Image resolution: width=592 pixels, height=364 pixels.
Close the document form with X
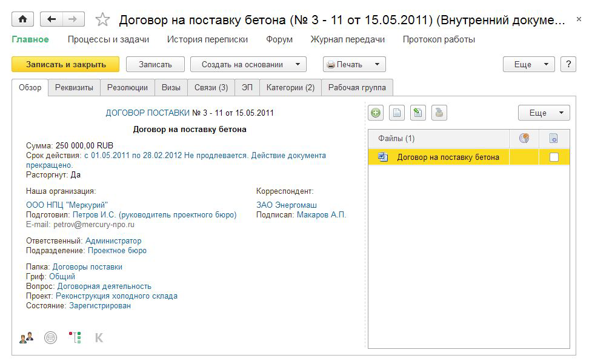pos(579,19)
